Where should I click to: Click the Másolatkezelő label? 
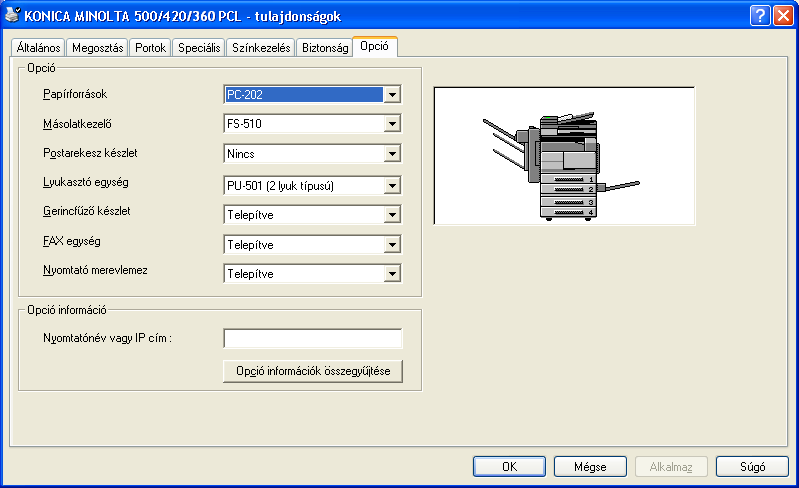point(77,124)
